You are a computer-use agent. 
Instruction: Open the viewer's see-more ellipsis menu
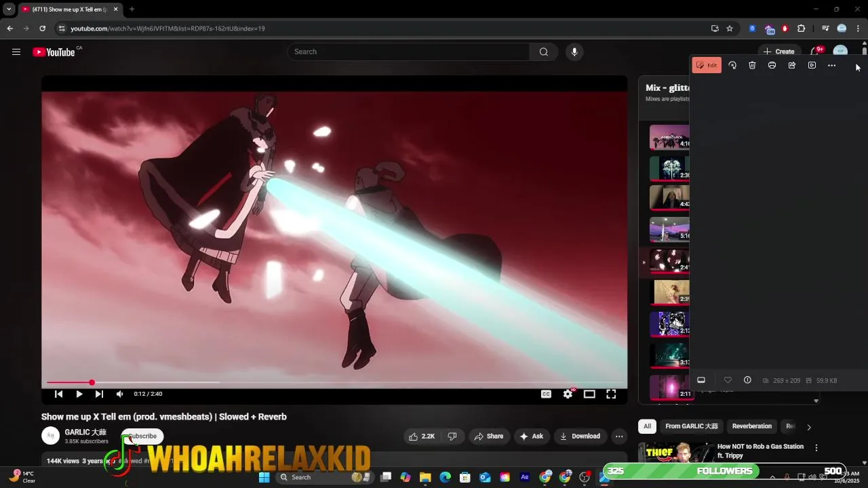[831, 66]
